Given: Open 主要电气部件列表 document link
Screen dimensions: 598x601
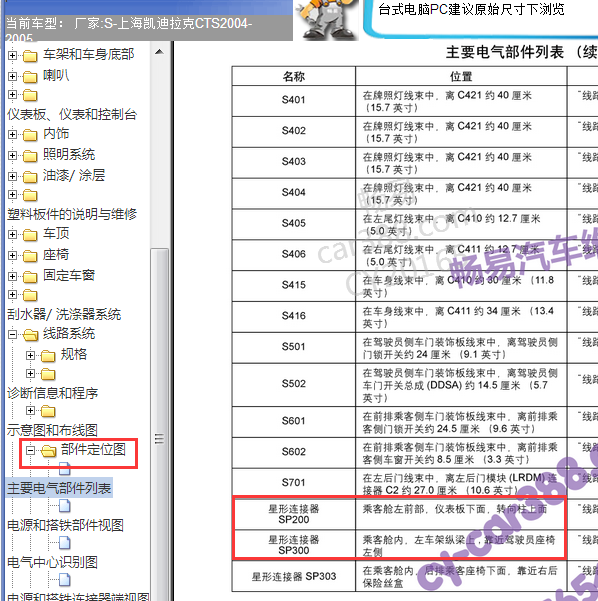Looking at the screenshot, I should [x=59, y=488].
